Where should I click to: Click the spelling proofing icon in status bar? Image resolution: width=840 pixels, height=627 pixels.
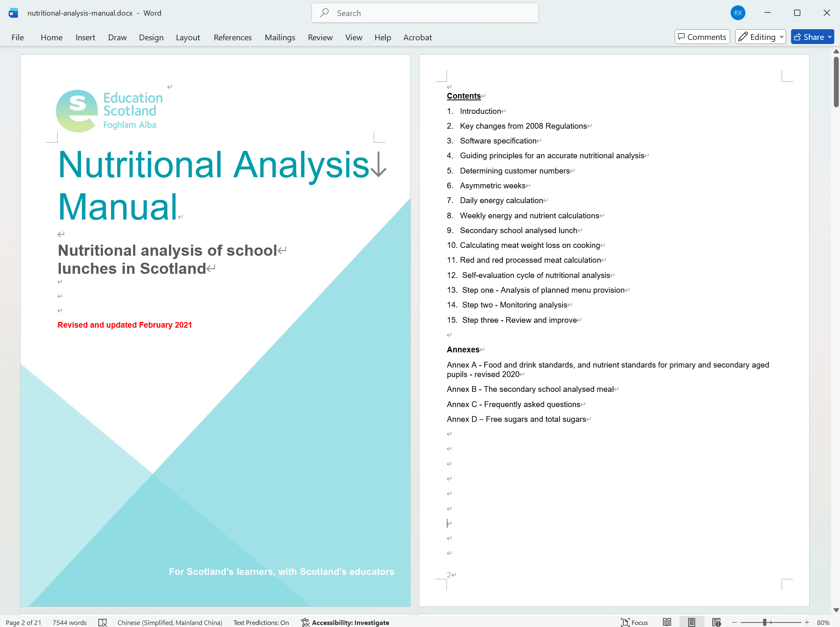(103, 622)
